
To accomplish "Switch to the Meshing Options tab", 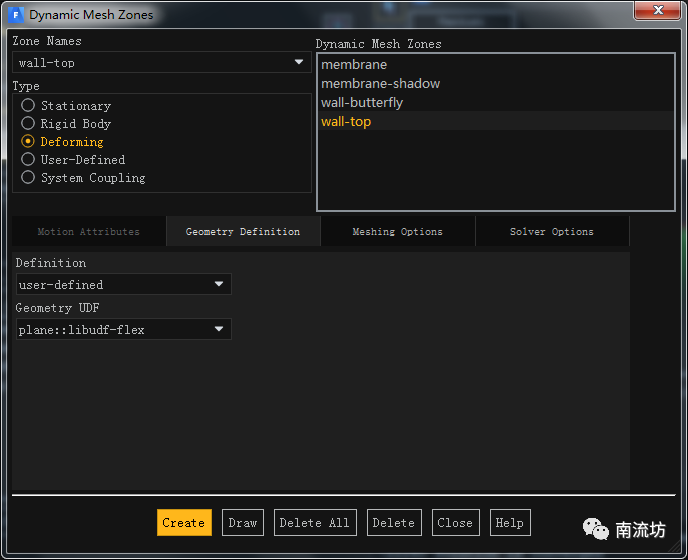I will tap(397, 232).
